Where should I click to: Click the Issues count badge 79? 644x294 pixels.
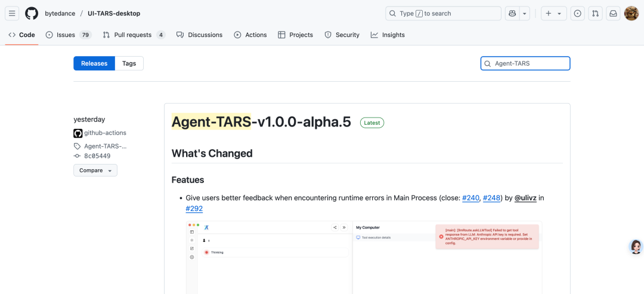[x=85, y=35]
